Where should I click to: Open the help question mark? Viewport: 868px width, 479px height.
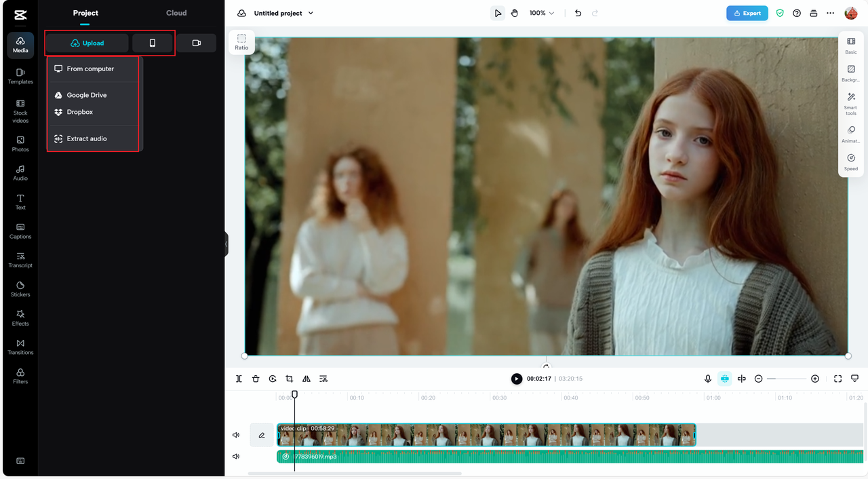click(797, 13)
